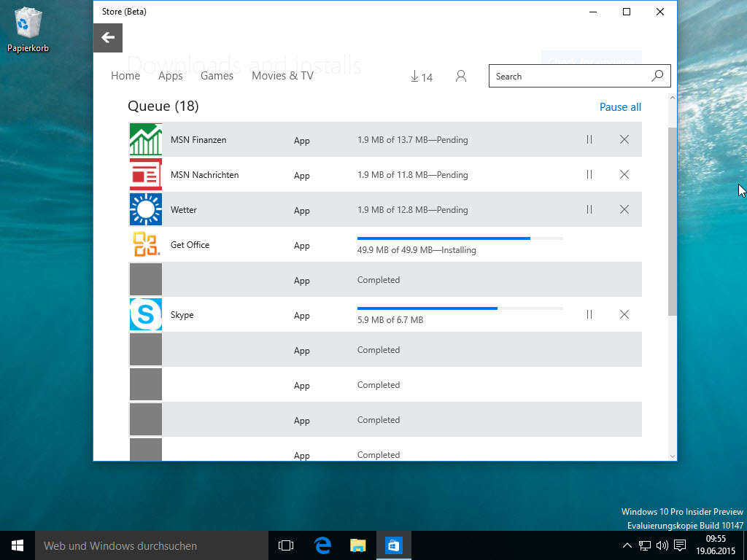This screenshot has width=747, height=560.
Task: Open File Explorer from taskbar
Action: 357,545
